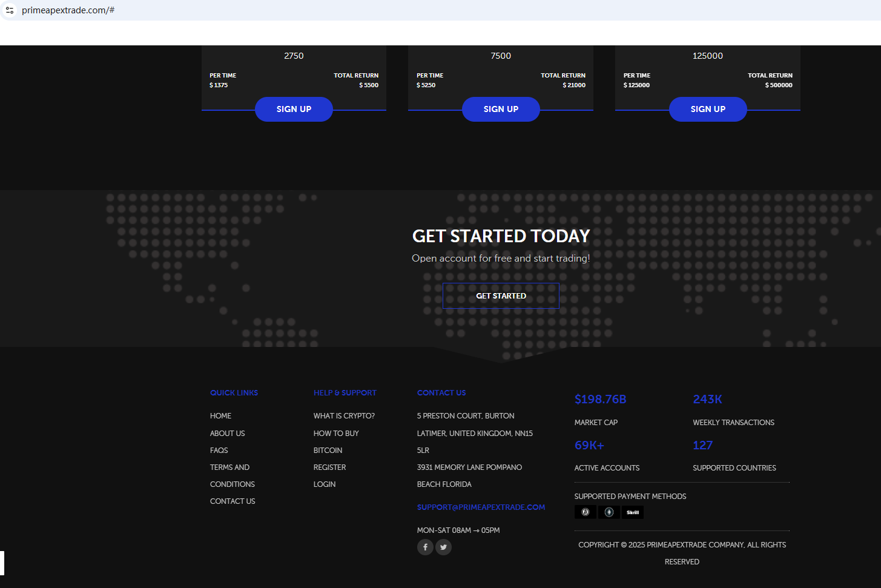This screenshot has width=881, height=588.
Task: Sign up for the 125000 plan
Action: point(707,110)
